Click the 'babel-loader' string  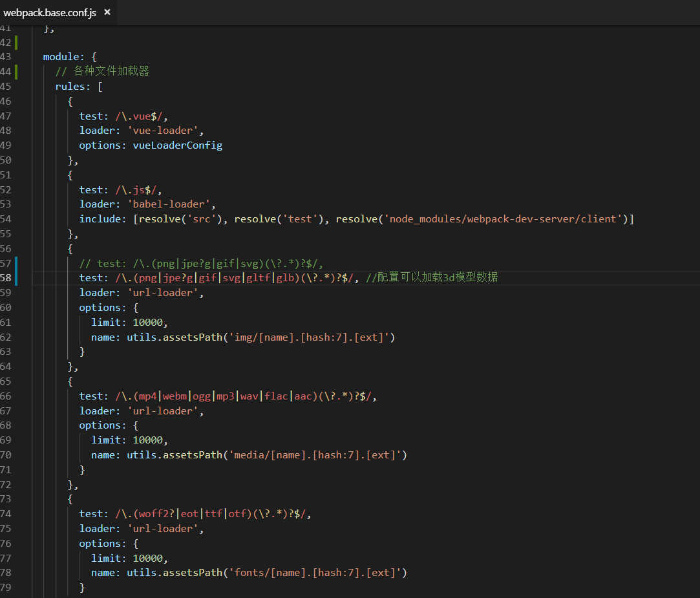169,204
